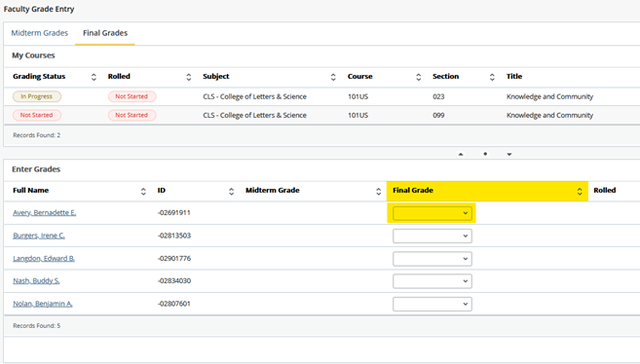Select the Final Grades tab
640x364 pixels.
pos(105,33)
